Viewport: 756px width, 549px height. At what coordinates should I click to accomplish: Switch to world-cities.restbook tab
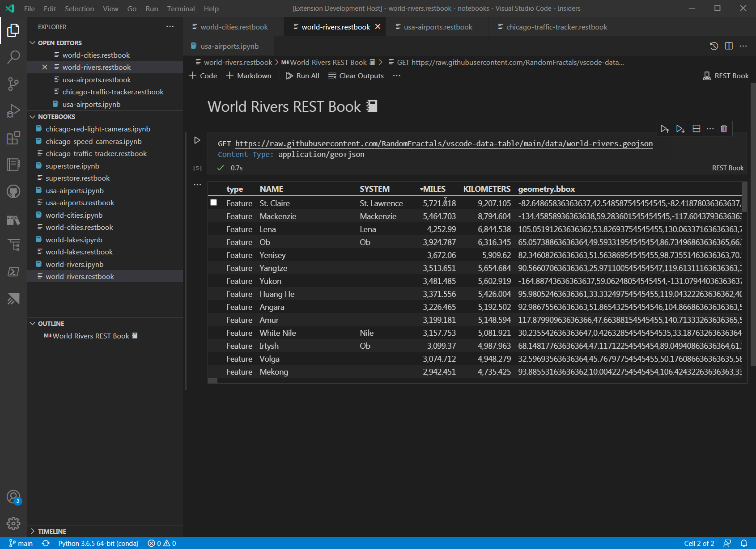234,27
